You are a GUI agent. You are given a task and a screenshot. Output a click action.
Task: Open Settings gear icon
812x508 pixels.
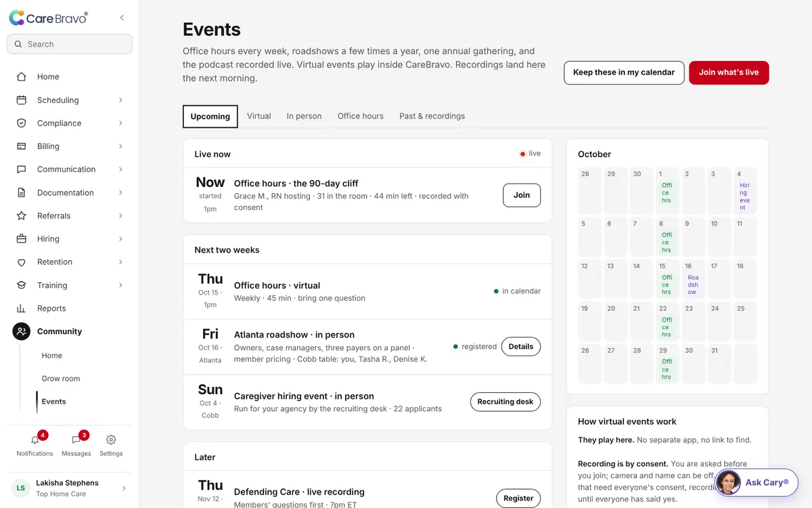pos(111,440)
